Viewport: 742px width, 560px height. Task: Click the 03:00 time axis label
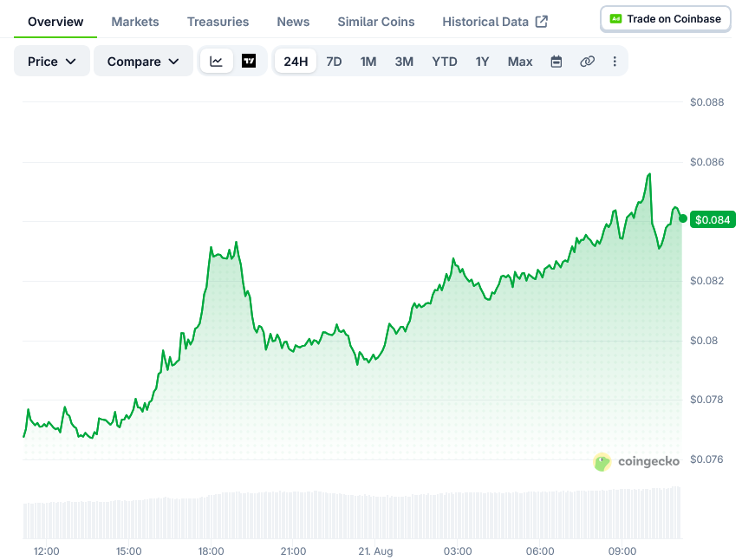coord(458,551)
